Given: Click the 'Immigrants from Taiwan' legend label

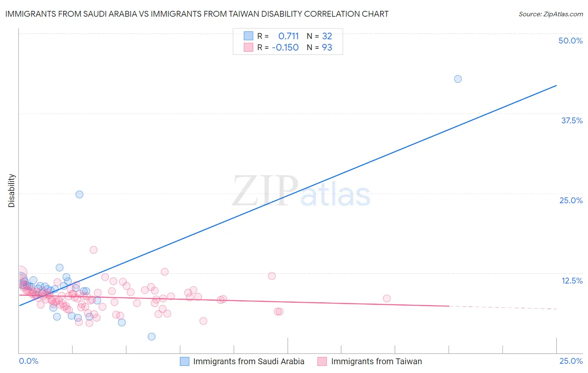Looking at the screenshot, I should pos(376,361).
